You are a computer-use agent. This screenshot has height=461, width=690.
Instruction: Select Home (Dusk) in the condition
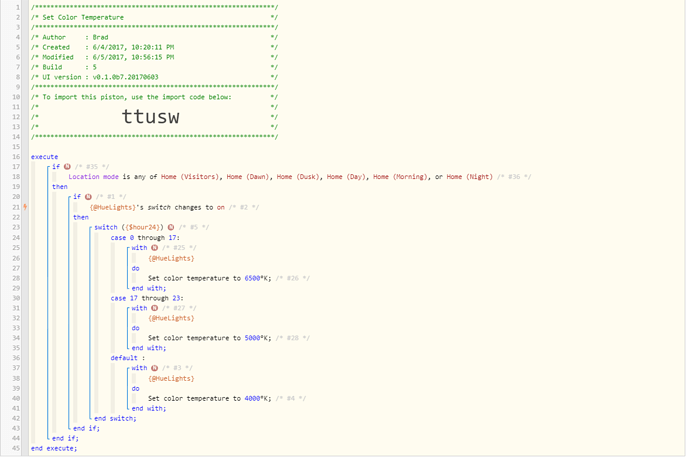[x=298, y=176]
